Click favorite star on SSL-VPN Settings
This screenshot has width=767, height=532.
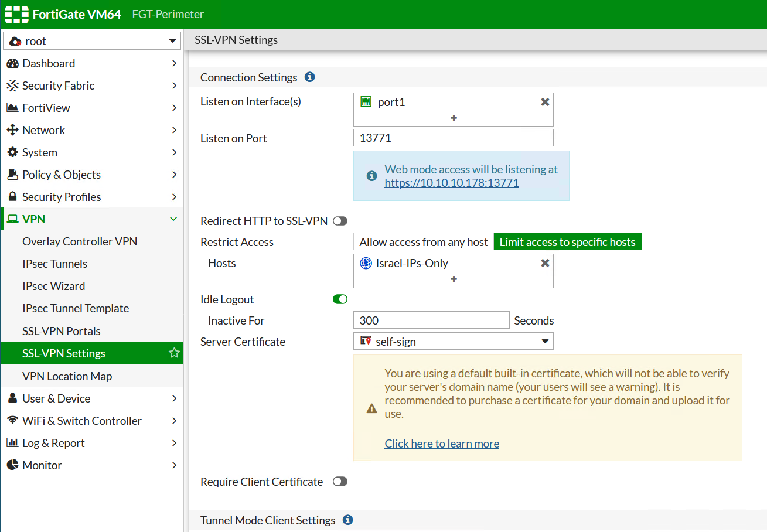[174, 353]
